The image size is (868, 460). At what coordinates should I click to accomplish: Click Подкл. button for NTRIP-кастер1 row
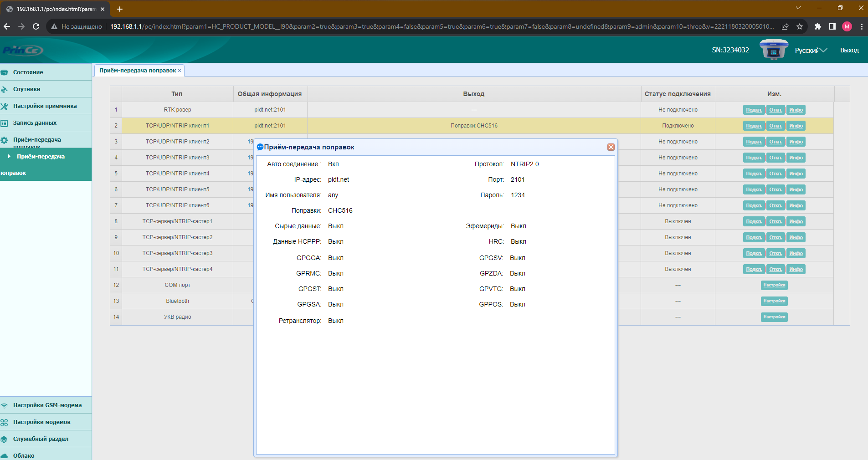pyautogui.click(x=754, y=221)
